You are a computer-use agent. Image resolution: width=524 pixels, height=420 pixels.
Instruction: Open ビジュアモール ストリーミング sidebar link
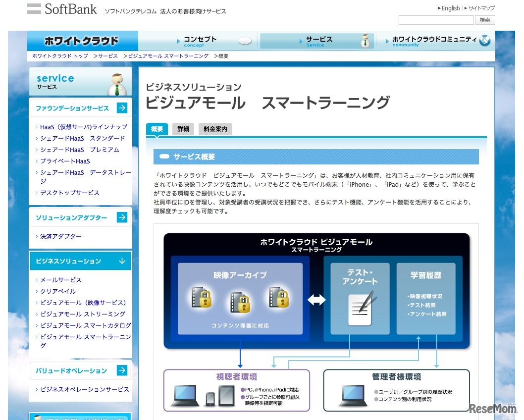click(x=83, y=314)
